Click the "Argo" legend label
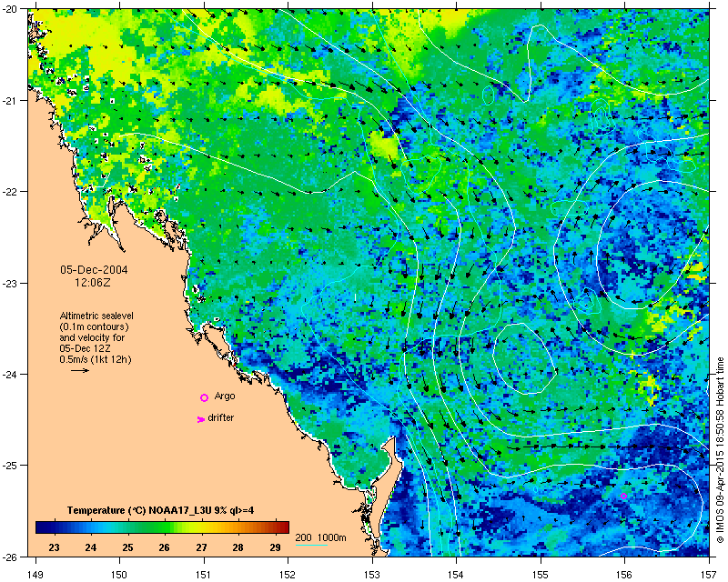Image resolution: width=728 pixels, height=582 pixels. 225,396
